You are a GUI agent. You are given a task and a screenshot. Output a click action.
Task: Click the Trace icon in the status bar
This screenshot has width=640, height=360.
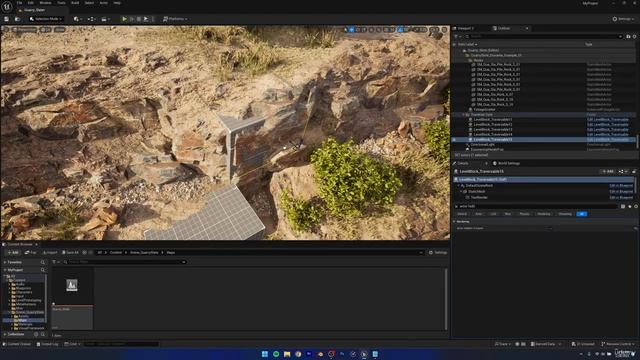pyautogui.click(x=502, y=344)
